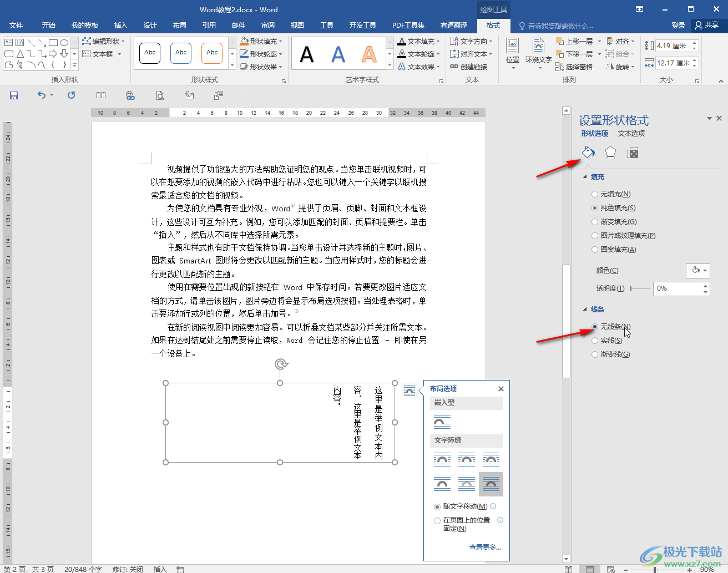Image resolution: width=728 pixels, height=573 pixels.
Task: Click the Redo icon
Action: point(72,95)
